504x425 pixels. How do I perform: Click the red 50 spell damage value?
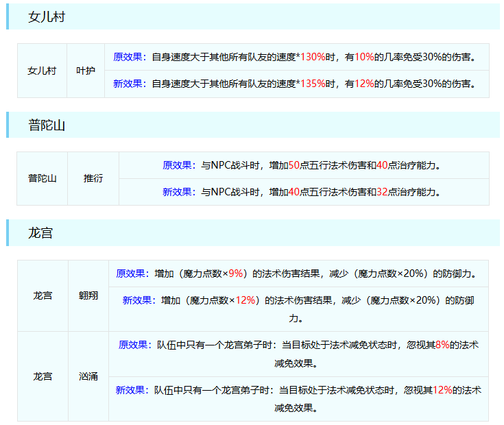tap(293, 165)
